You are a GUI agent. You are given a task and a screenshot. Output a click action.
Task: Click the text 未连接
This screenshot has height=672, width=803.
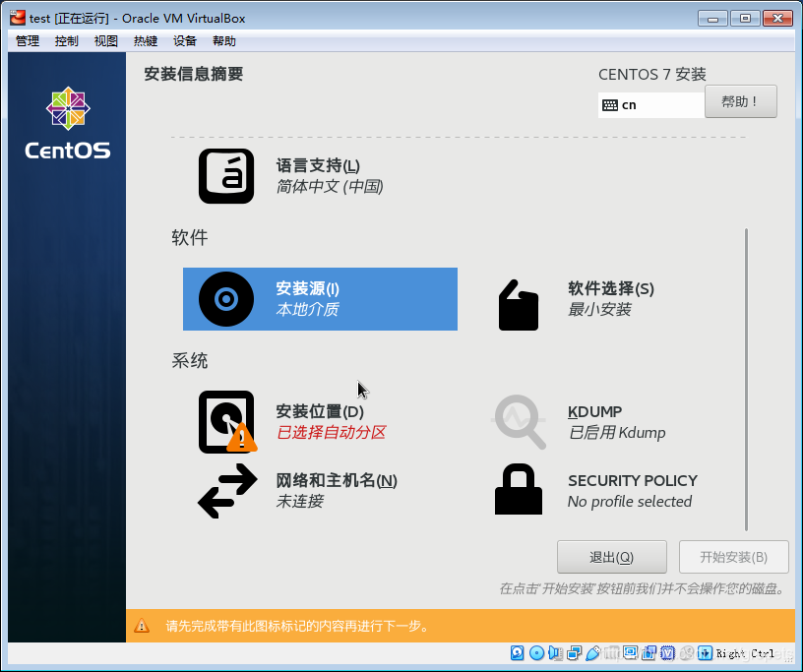coord(299,501)
